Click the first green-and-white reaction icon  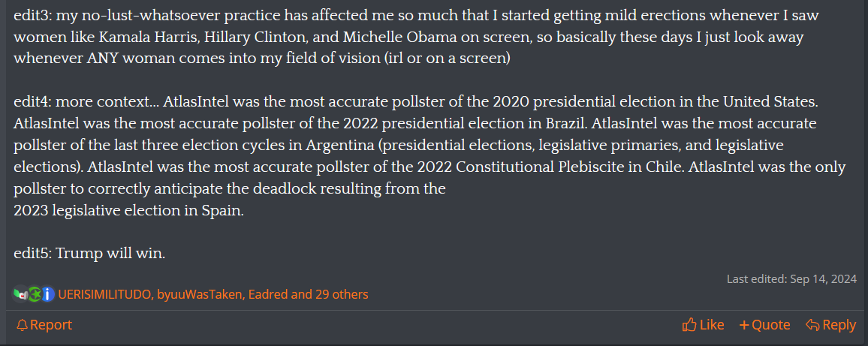point(20,294)
